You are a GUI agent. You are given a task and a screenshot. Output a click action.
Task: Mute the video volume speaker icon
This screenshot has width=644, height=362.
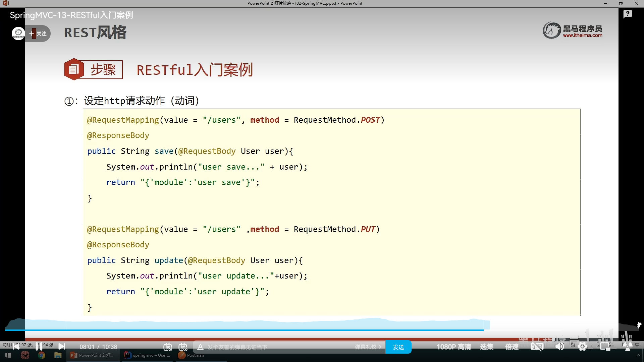point(559,347)
